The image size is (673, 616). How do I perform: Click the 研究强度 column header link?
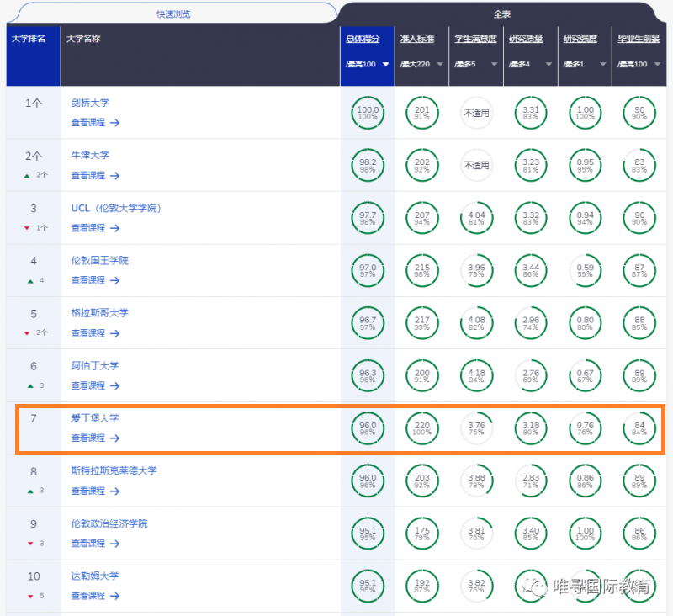[580, 39]
